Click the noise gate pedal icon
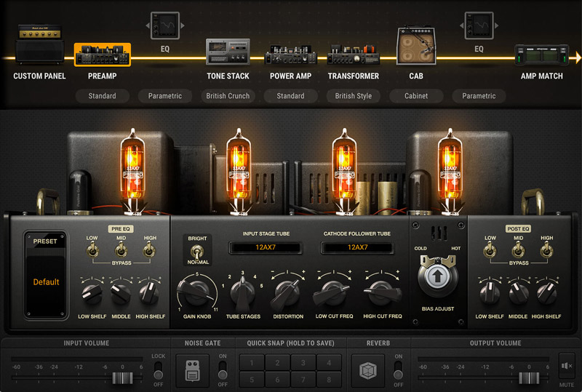Viewport: 582px width, 392px height. (193, 371)
